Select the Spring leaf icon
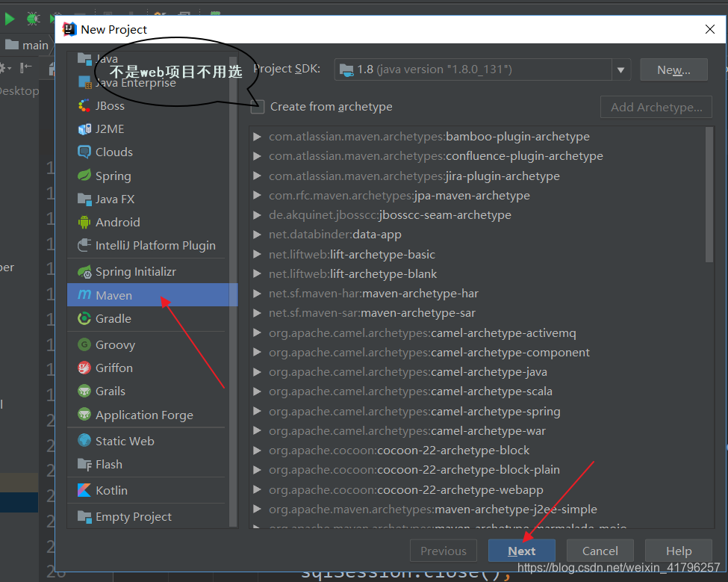The image size is (728, 582). (84, 176)
